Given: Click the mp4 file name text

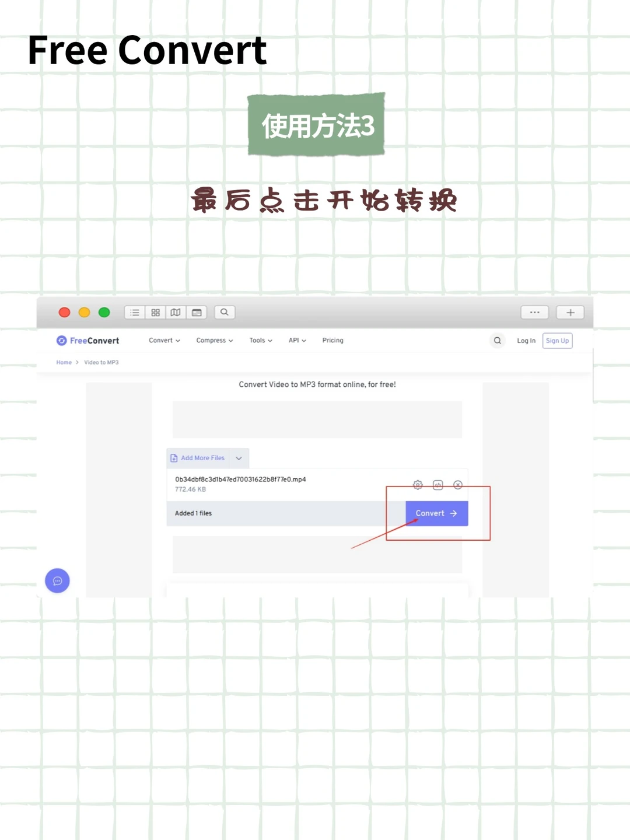Looking at the screenshot, I should pyautogui.click(x=240, y=480).
